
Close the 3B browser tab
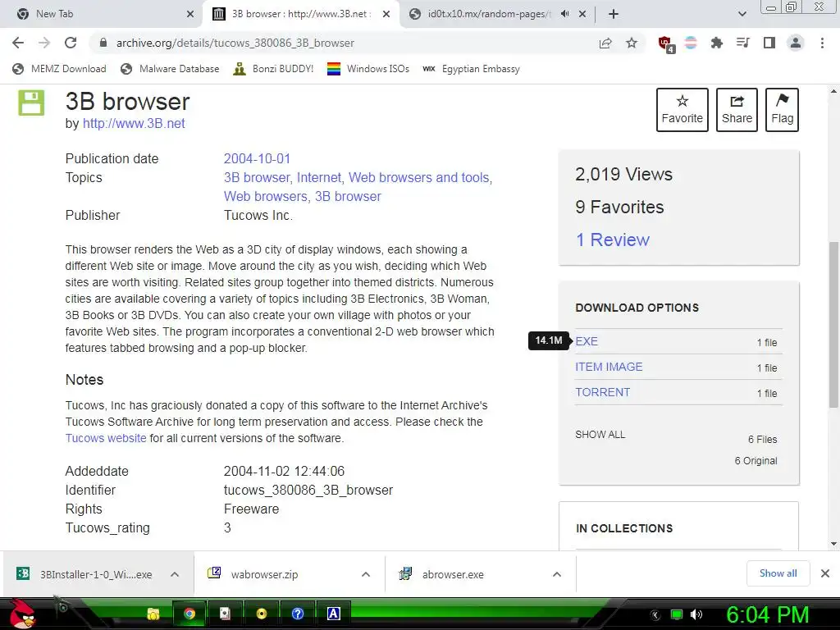(386, 14)
